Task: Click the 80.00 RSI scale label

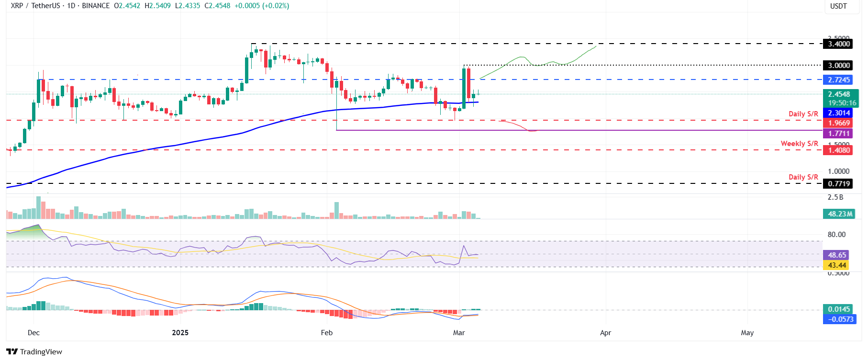Action: pos(837,235)
